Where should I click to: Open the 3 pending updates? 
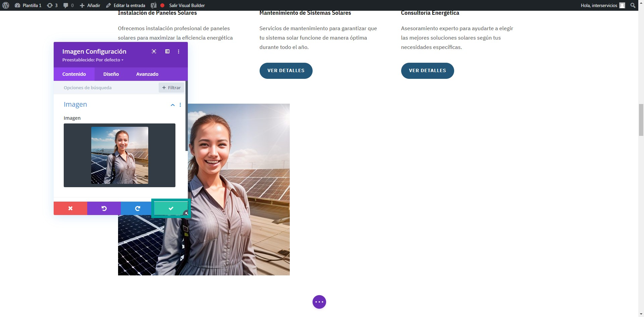52,5
